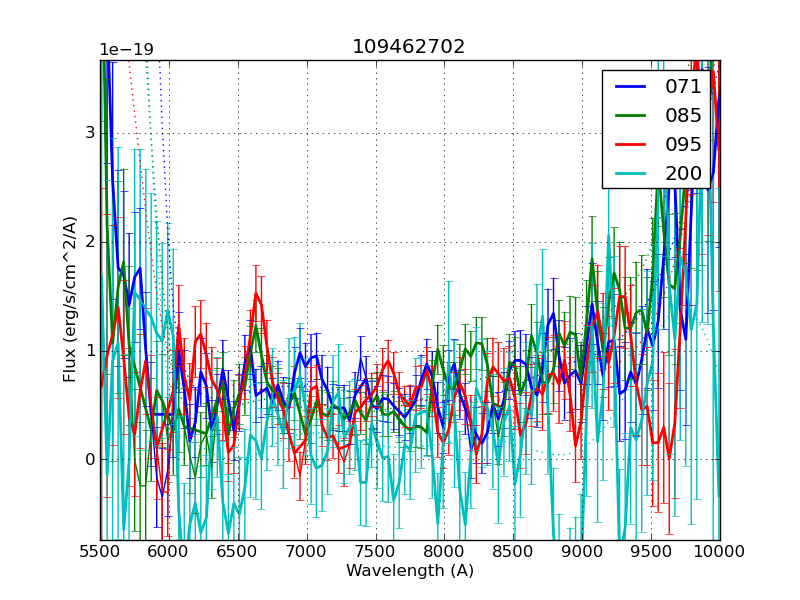Click the 3 y-axis tick label
Image resolution: width=800 pixels, height=600 pixels.
89,133
